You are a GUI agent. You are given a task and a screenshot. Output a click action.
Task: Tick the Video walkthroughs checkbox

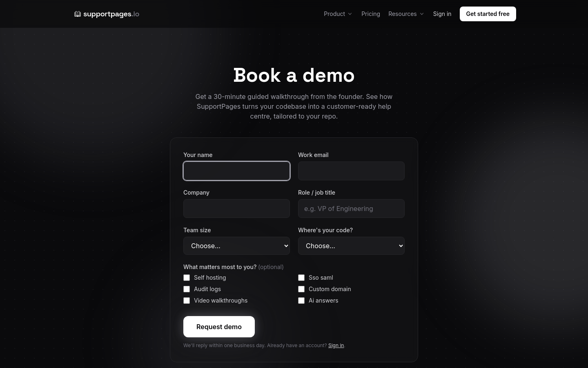(187, 301)
